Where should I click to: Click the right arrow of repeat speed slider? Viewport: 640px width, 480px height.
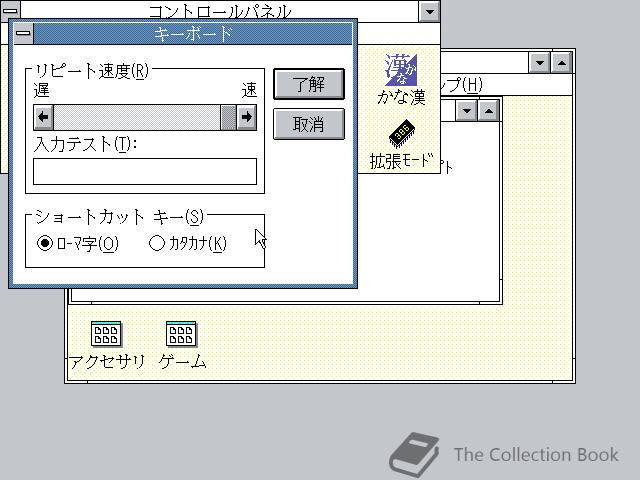247,118
